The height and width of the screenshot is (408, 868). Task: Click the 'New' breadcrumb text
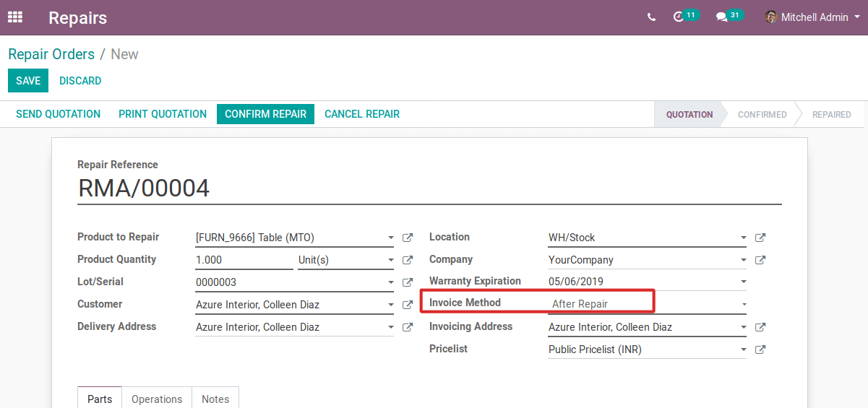(124, 54)
